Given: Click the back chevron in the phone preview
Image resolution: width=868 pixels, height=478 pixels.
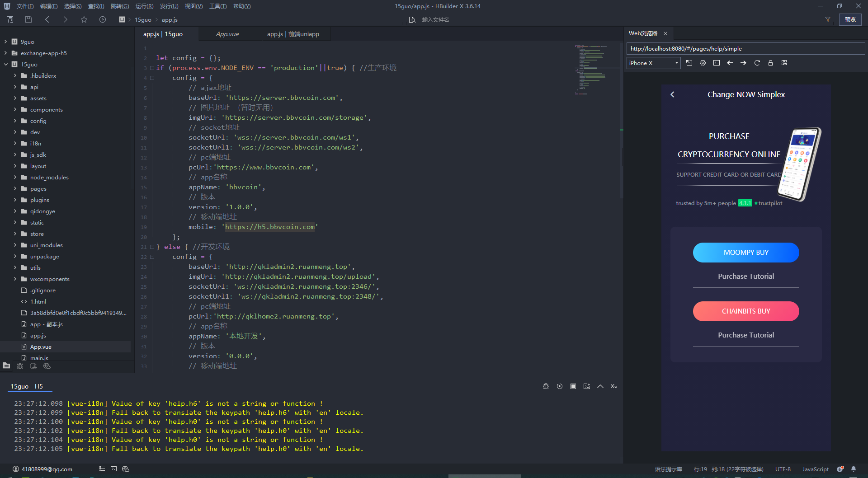Looking at the screenshot, I should click(672, 94).
